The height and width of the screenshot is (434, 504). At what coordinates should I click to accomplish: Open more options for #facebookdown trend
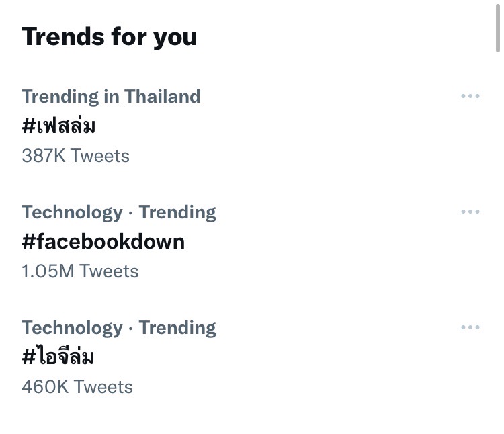pos(470,212)
